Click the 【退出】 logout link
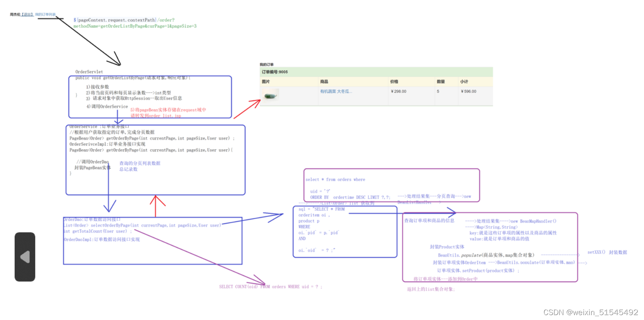The height and width of the screenshot is (320, 644). (27, 14)
